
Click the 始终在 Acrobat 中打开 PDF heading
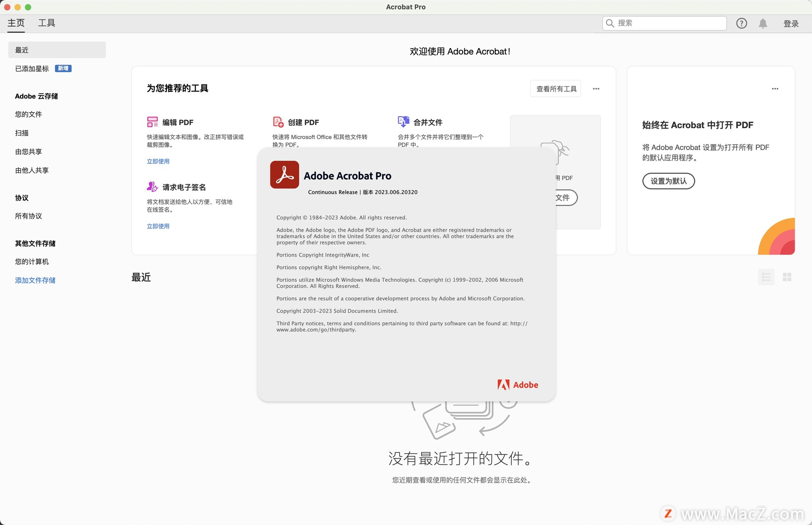(698, 125)
